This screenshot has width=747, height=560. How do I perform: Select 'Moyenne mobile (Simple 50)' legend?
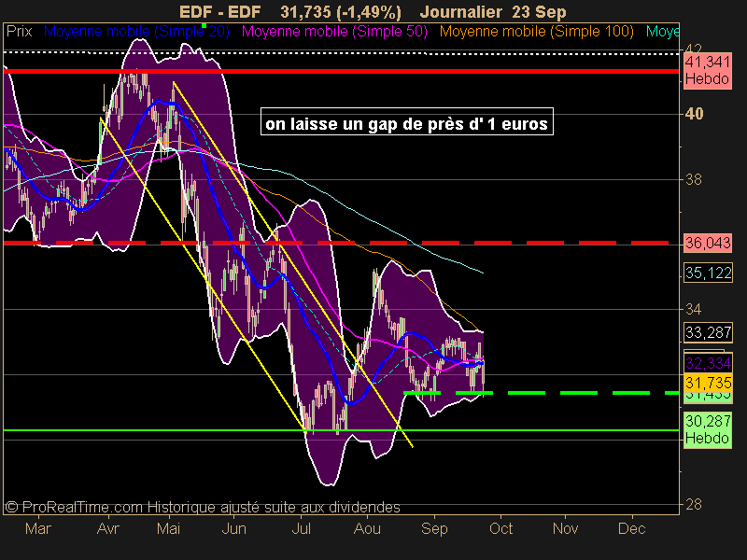click(x=334, y=32)
